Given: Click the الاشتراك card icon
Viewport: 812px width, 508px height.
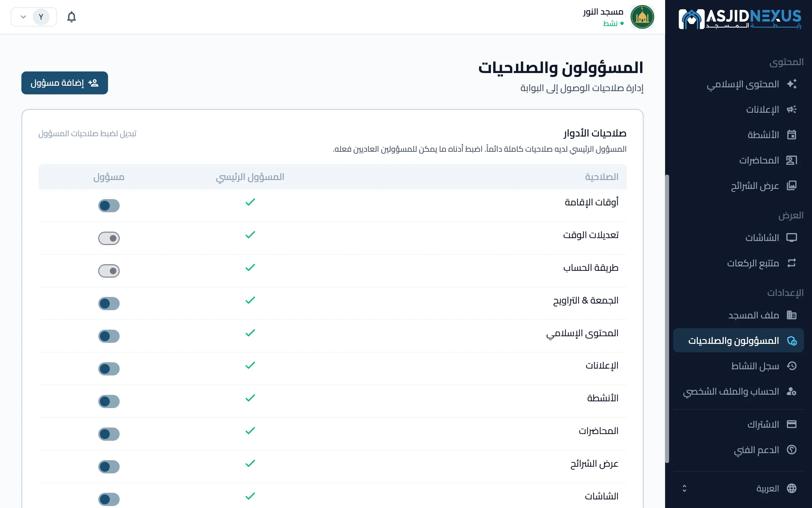Looking at the screenshot, I should (791, 424).
